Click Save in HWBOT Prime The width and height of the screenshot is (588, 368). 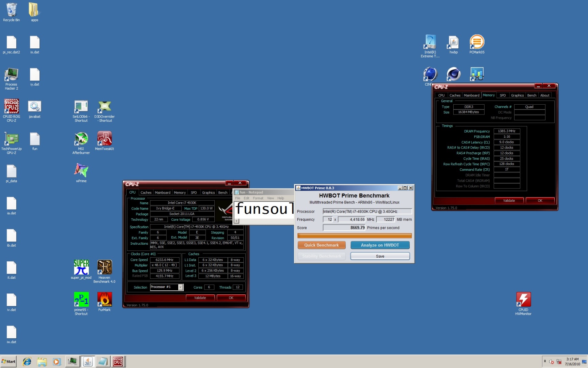[x=380, y=256]
